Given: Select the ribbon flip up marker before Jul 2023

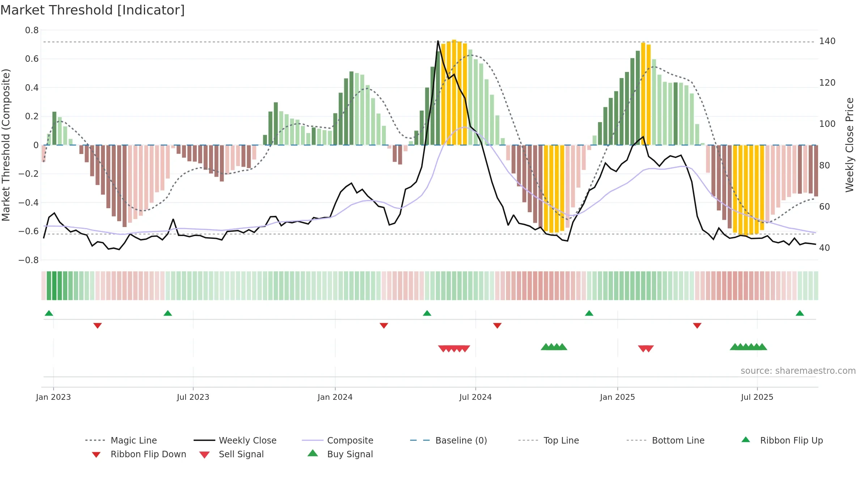Looking at the screenshot, I should point(168,313).
